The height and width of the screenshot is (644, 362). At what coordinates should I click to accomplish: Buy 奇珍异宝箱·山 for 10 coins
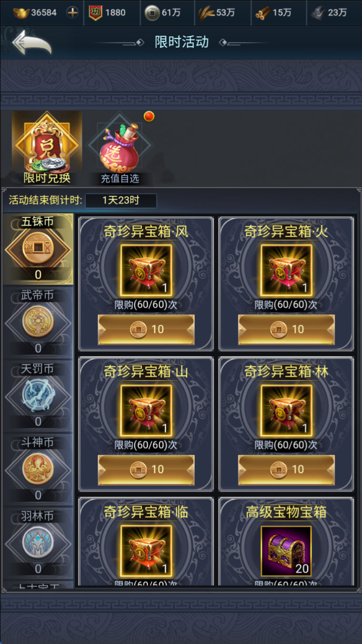point(146,470)
